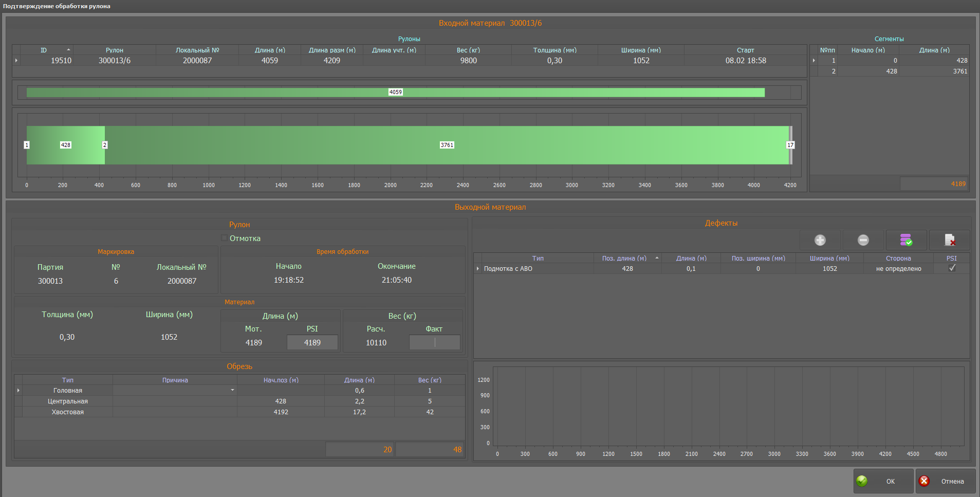The image size is (980, 497).
Task: Click the add defect plus icon
Action: pos(820,240)
